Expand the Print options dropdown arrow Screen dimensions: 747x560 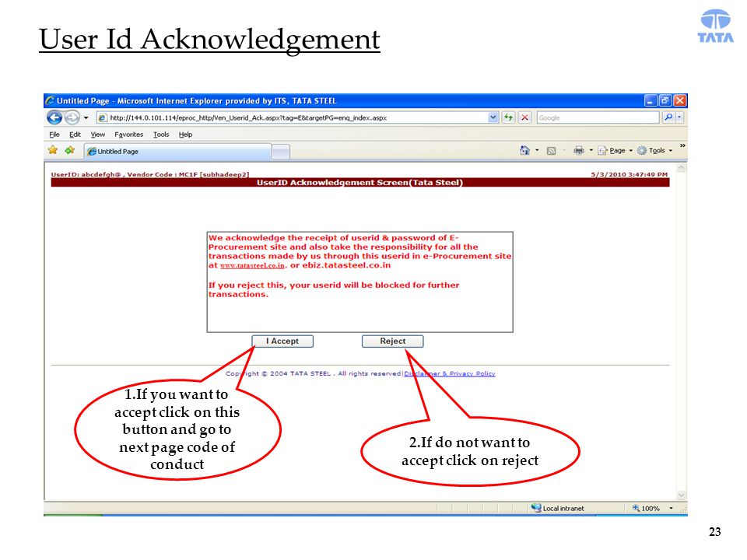pos(591,150)
